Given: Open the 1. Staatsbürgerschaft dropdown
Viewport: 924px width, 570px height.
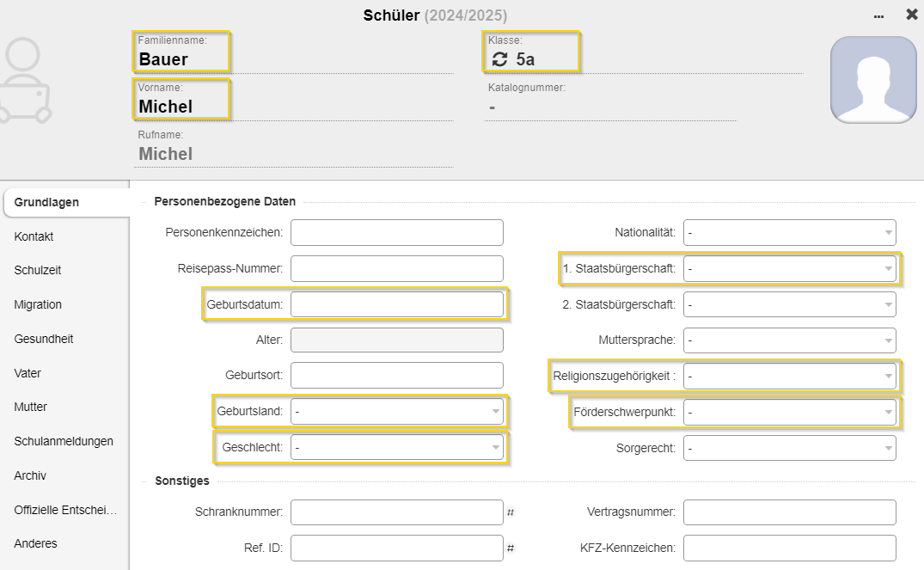Looking at the screenshot, I should pos(790,268).
